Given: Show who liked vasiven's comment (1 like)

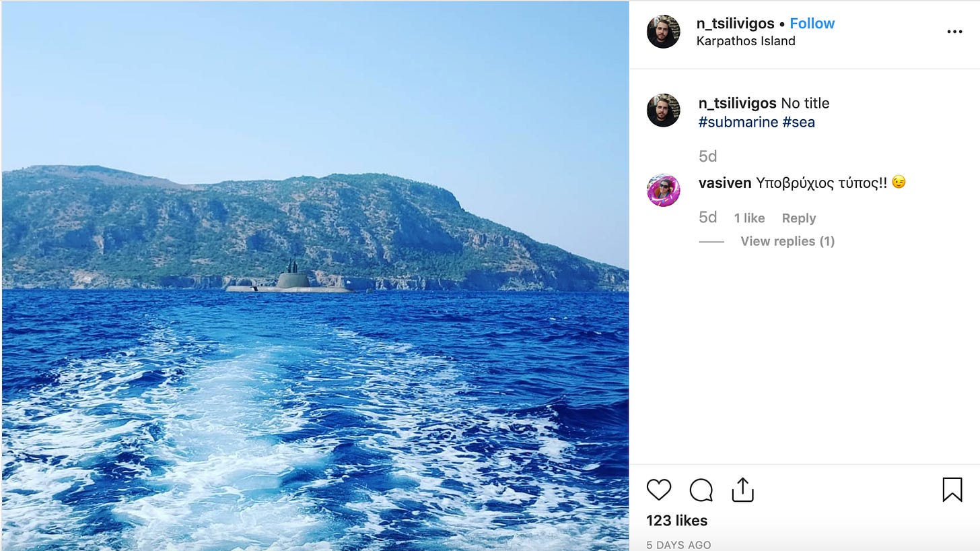Looking at the screenshot, I should [x=749, y=218].
